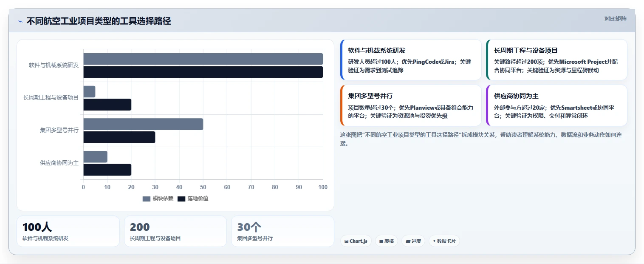Click the 200 stat card

point(175,231)
